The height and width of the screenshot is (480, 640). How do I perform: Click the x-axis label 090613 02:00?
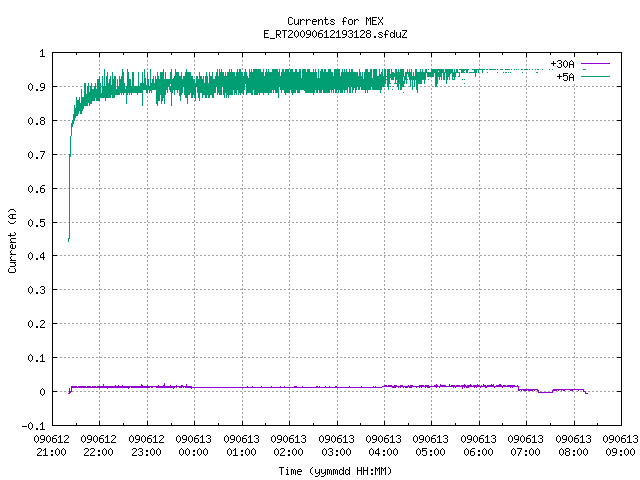pos(289,445)
